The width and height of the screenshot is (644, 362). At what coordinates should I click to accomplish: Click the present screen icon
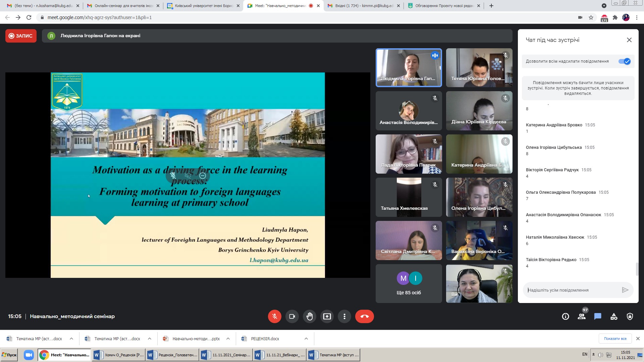[x=327, y=316]
